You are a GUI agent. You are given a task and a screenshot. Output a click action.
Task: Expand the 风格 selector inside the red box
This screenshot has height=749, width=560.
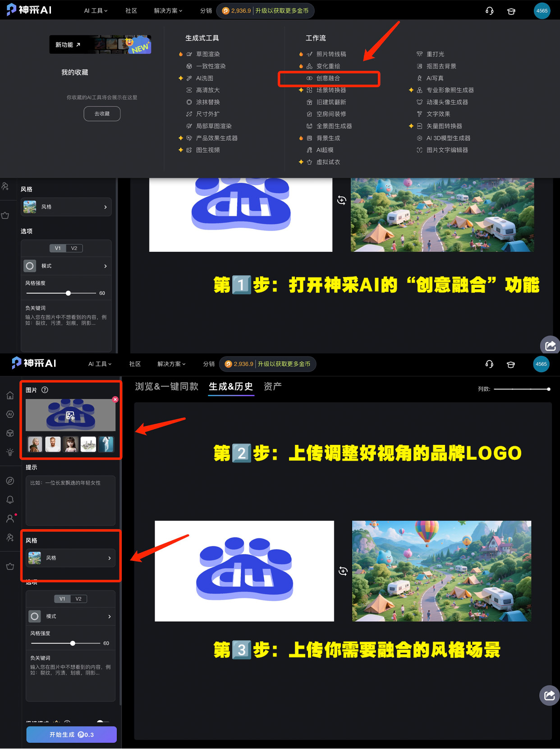point(71,558)
